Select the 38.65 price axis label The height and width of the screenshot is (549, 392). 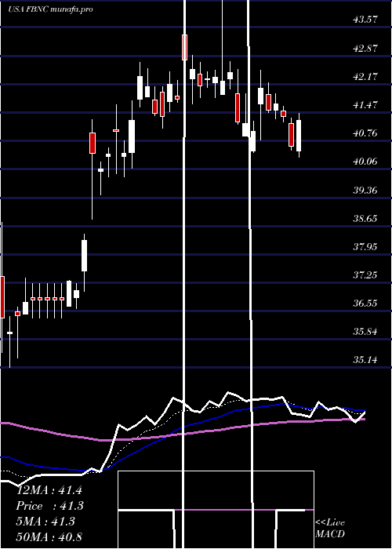pos(365,219)
